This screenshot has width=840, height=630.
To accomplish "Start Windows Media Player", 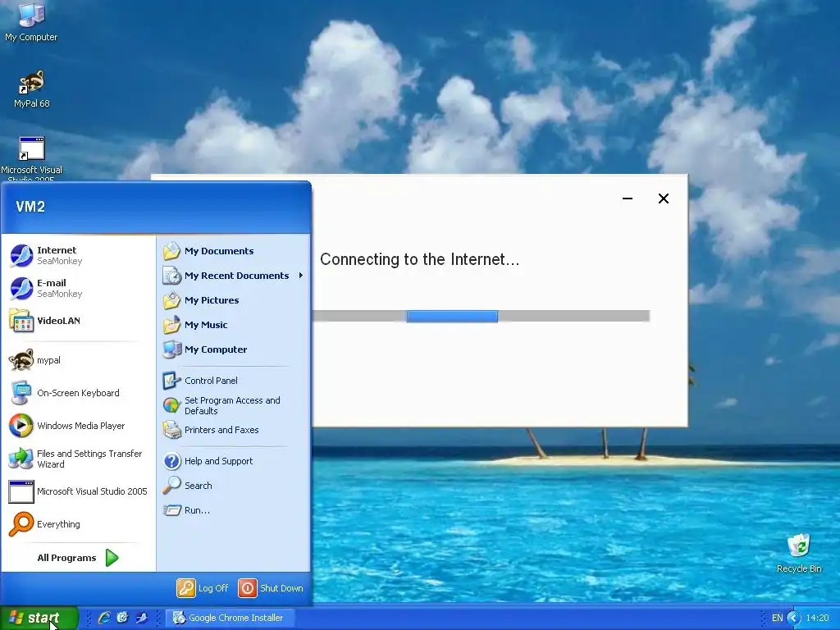I will click(78, 426).
